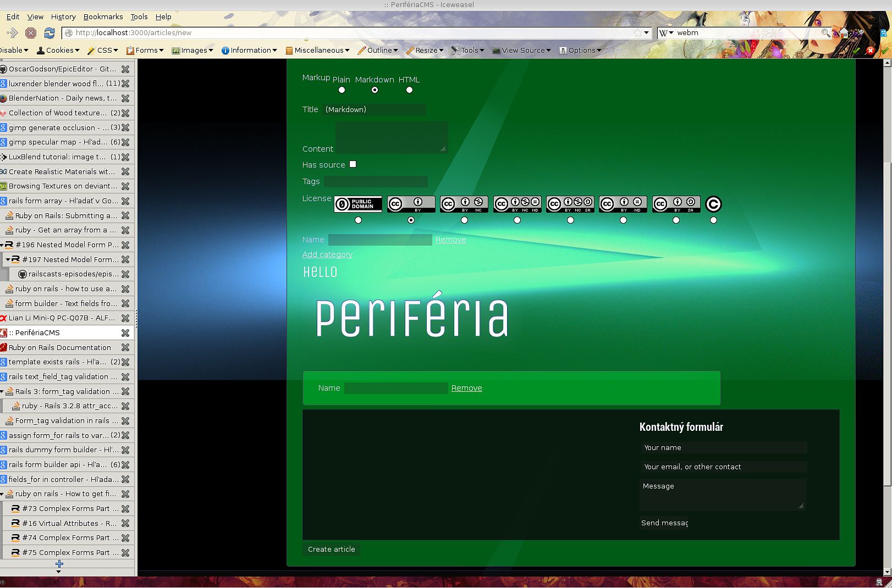Go forward with the navigation arrow

(x=12, y=33)
